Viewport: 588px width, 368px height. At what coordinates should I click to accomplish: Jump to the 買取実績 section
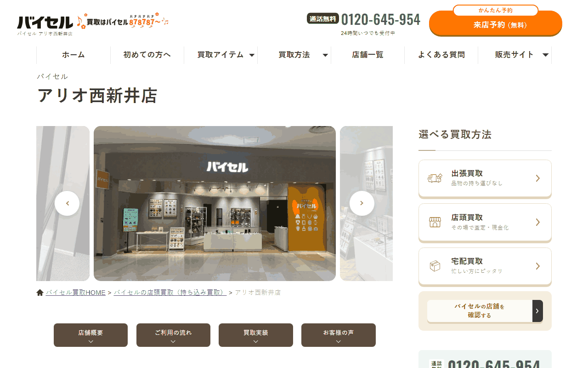tap(256, 335)
